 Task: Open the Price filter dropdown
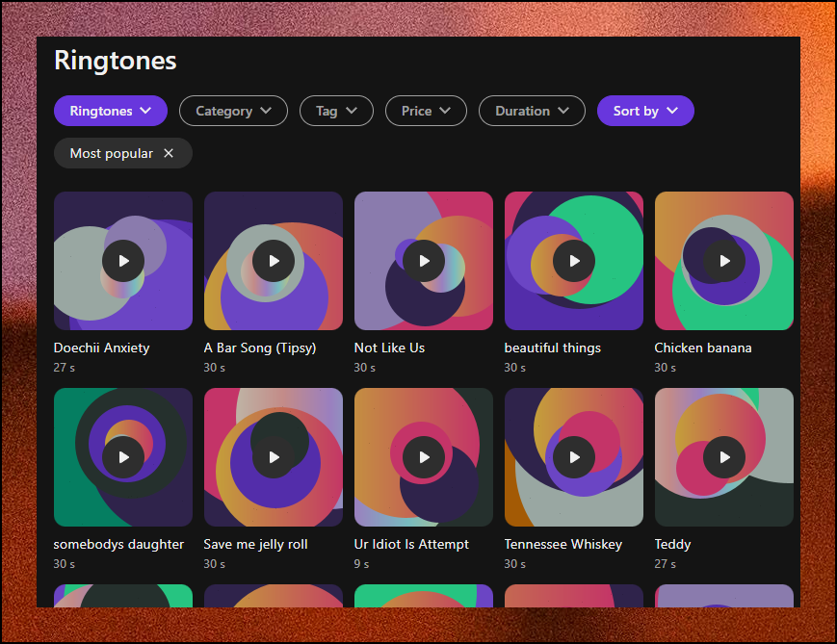tap(426, 111)
